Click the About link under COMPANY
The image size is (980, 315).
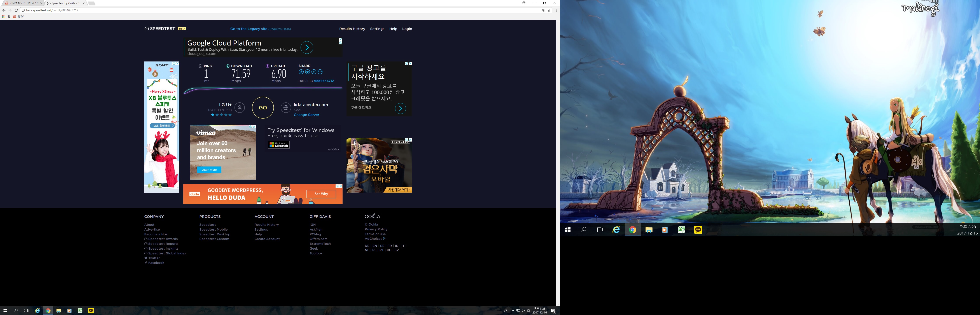coord(149,225)
